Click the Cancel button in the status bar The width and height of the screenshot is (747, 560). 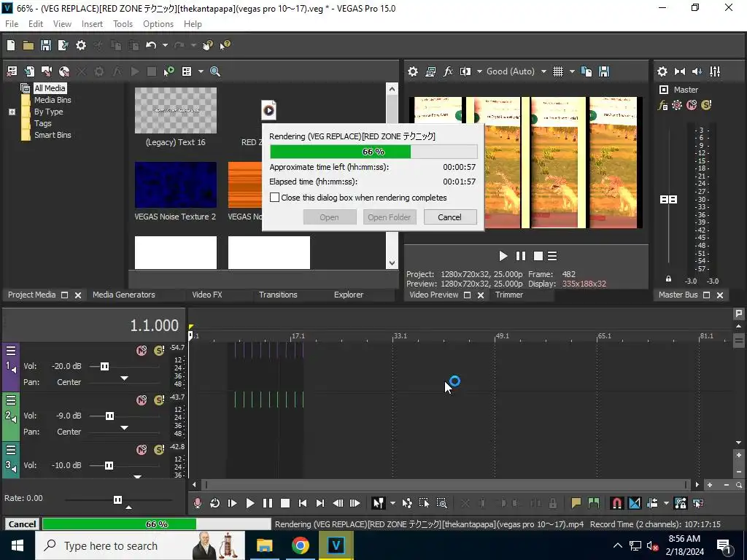(22, 524)
